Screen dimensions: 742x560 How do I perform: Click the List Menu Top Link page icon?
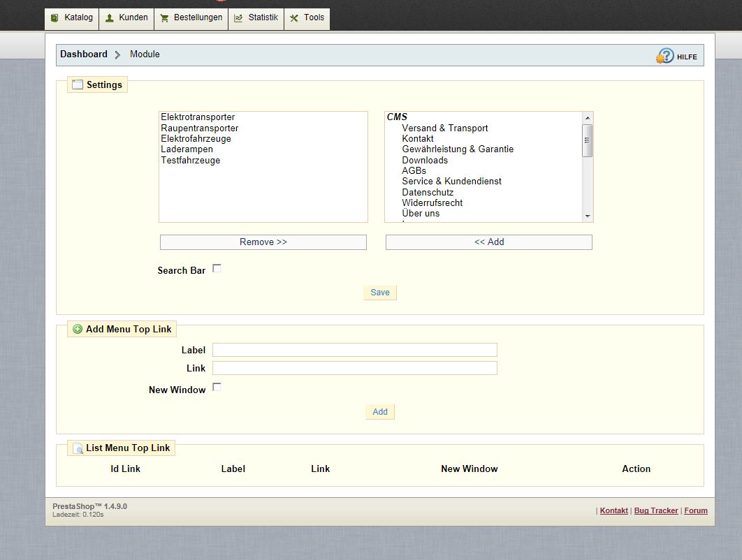(x=78, y=448)
